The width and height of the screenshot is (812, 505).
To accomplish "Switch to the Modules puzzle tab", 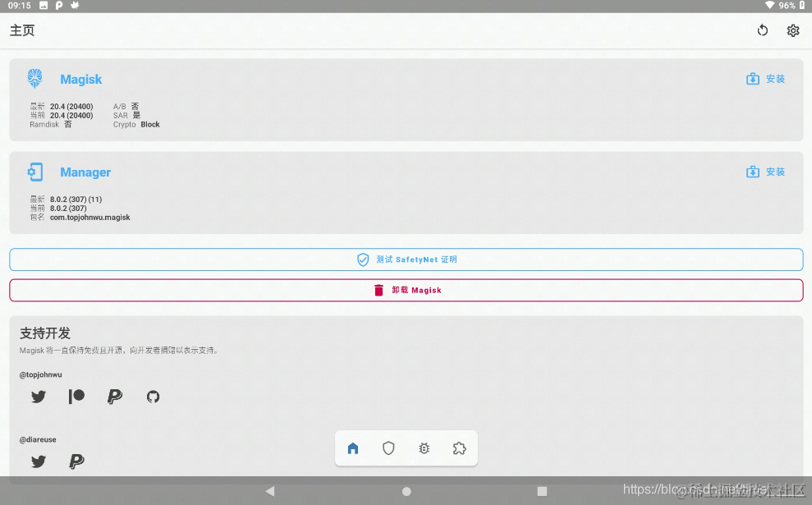I will click(x=459, y=448).
